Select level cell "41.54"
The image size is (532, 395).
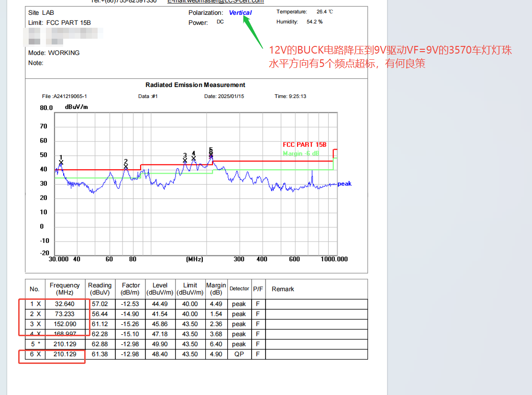(x=160, y=314)
